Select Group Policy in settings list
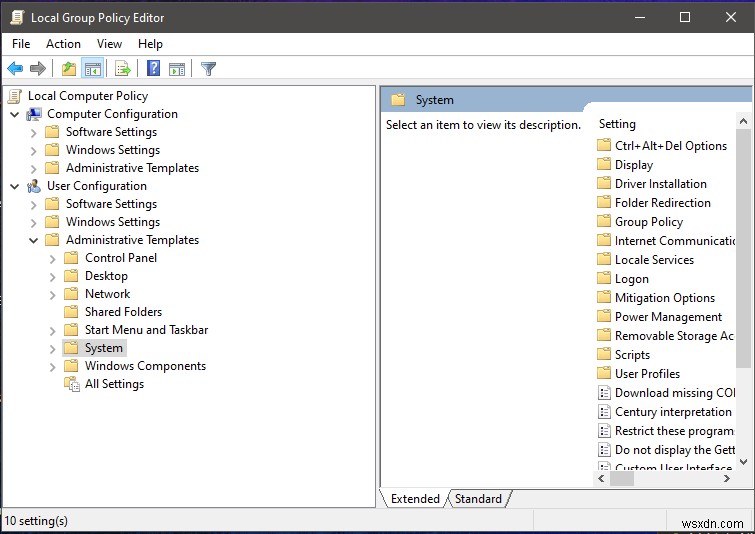The image size is (755, 534). tap(649, 222)
